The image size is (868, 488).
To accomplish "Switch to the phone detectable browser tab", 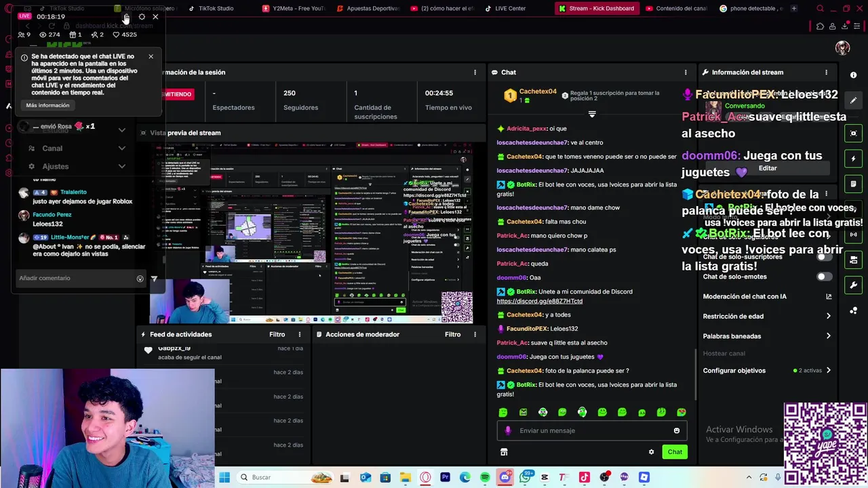I will point(750,9).
